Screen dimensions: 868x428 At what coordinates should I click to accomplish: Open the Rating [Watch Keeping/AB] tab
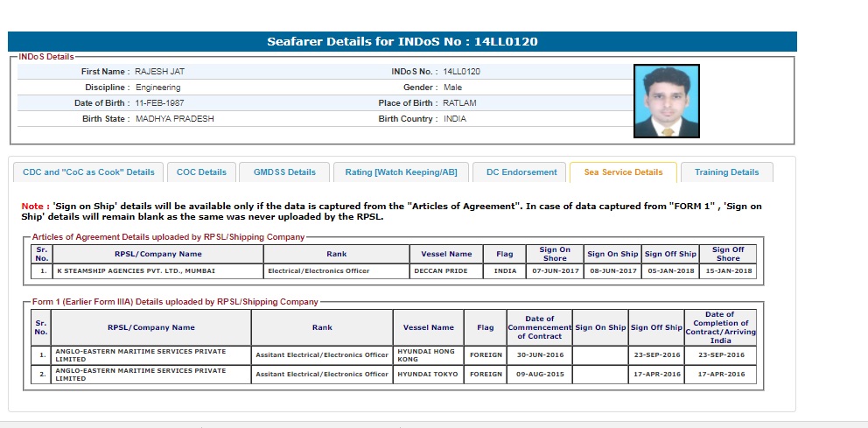tap(401, 172)
